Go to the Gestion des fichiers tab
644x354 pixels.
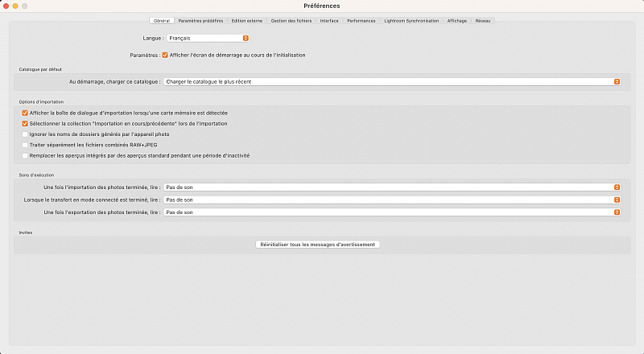pos(290,21)
